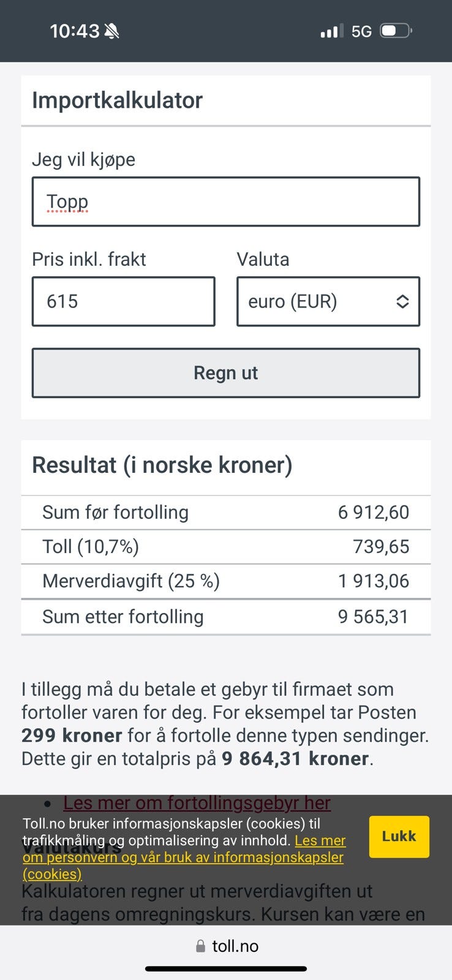Screen dimensions: 452x980
Task: Tap the 5G network indicator
Action: [x=361, y=31]
